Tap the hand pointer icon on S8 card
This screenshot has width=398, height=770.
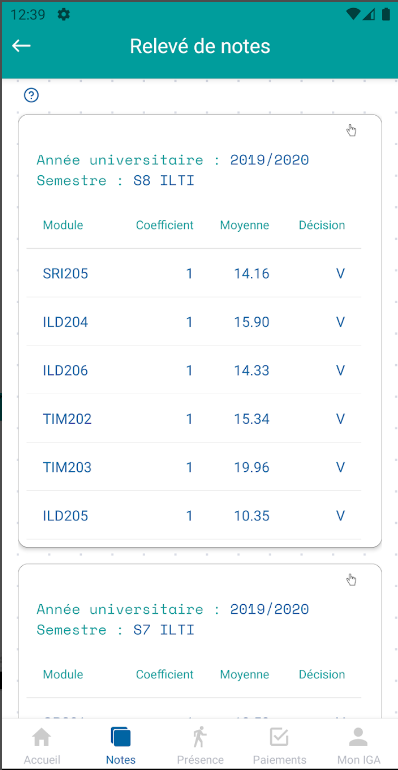click(x=351, y=130)
